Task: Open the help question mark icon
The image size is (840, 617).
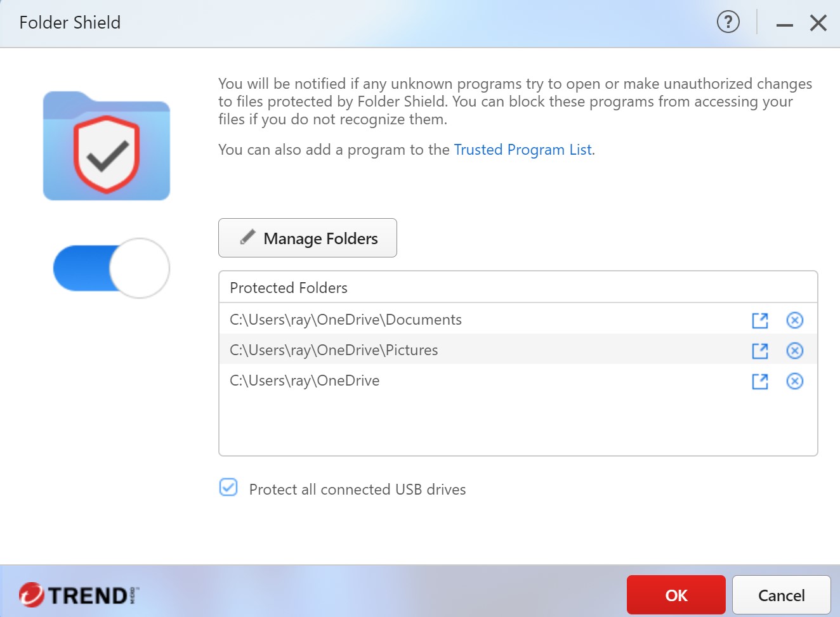Action: coord(728,22)
